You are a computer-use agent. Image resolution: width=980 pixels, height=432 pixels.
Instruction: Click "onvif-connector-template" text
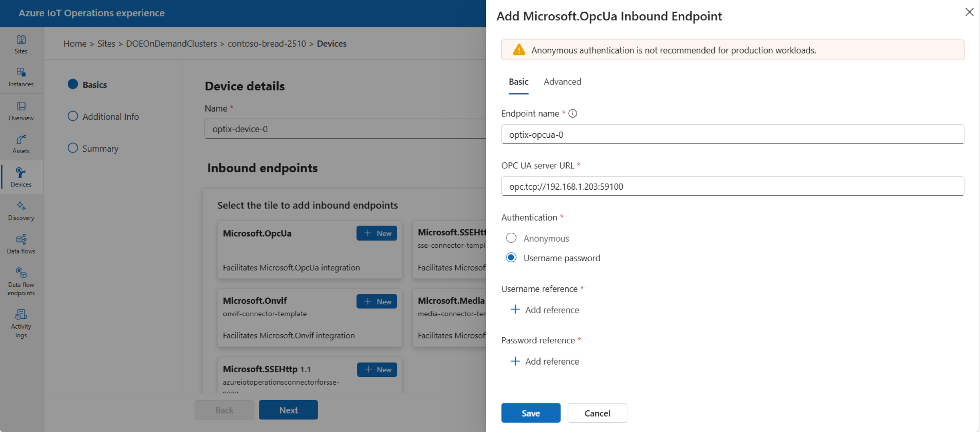point(265,314)
